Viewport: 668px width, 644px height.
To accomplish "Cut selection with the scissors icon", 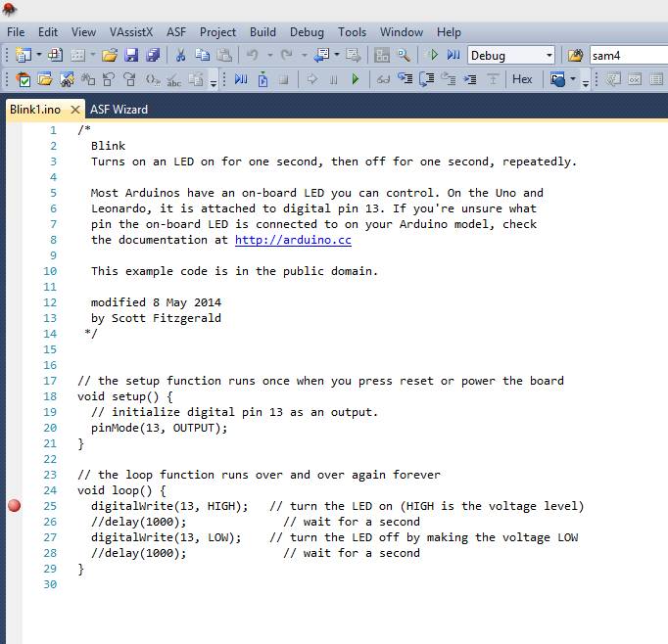I will click(x=180, y=56).
